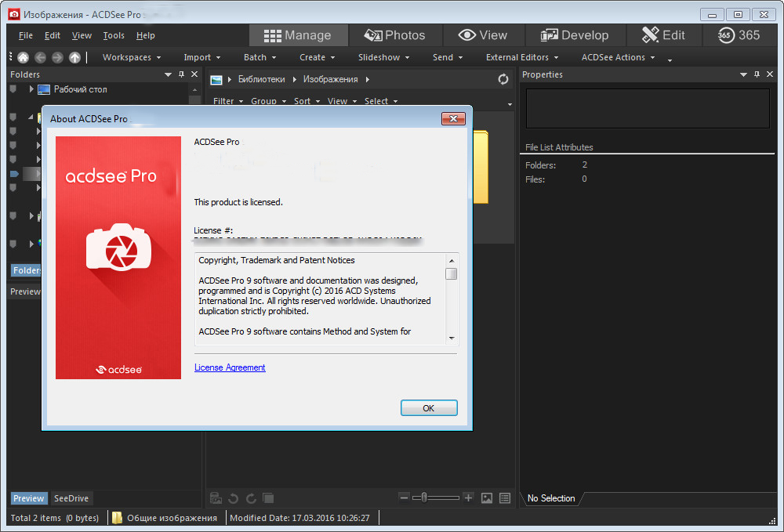This screenshot has height=532, width=784.
Task: Open the Tools menu
Action: tap(114, 35)
